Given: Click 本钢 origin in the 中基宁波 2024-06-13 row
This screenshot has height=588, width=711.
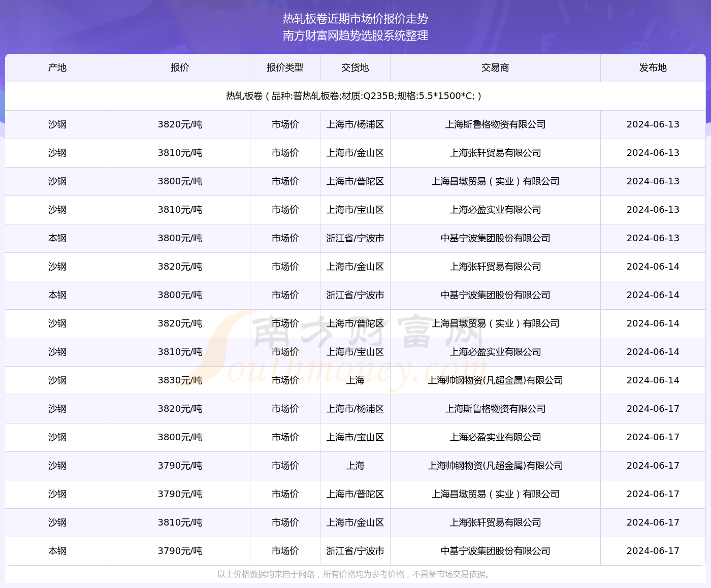Looking at the screenshot, I should pos(57,238).
